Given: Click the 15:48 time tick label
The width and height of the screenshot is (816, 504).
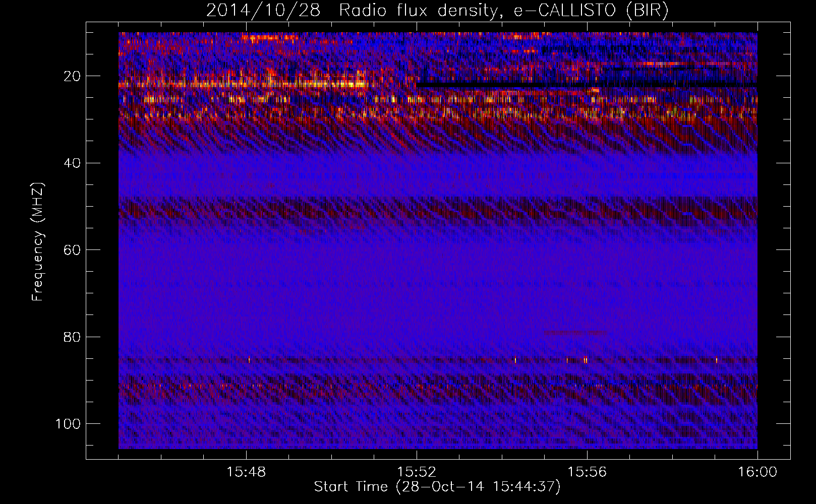Looking at the screenshot, I should tap(246, 472).
